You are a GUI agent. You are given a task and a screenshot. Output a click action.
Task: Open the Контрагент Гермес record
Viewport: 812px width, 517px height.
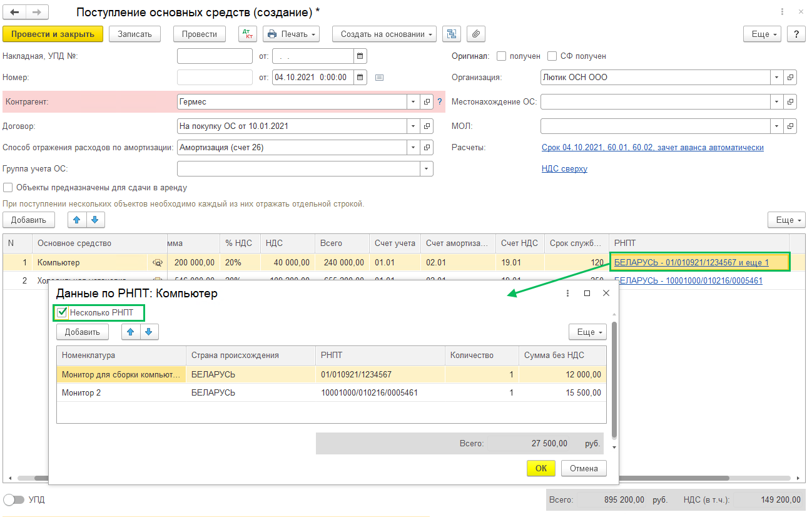(x=427, y=101)
